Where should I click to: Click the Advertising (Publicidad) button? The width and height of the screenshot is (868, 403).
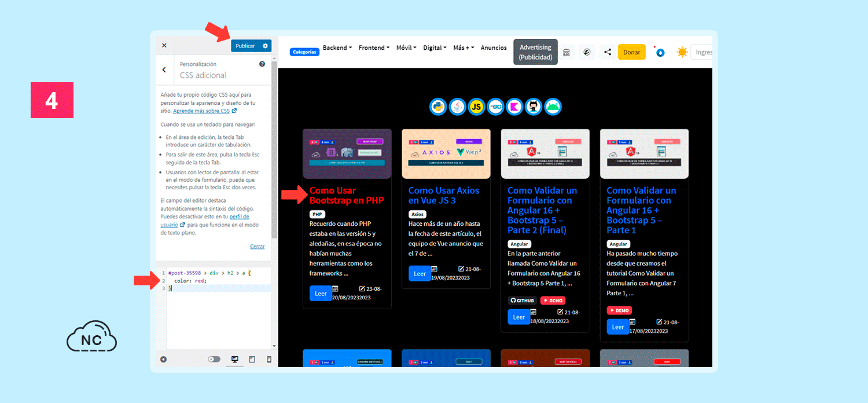coord(535,52)
